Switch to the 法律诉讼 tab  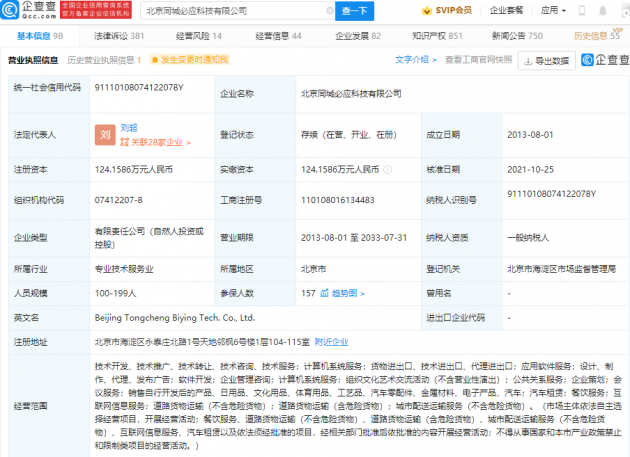pos(118,36)
